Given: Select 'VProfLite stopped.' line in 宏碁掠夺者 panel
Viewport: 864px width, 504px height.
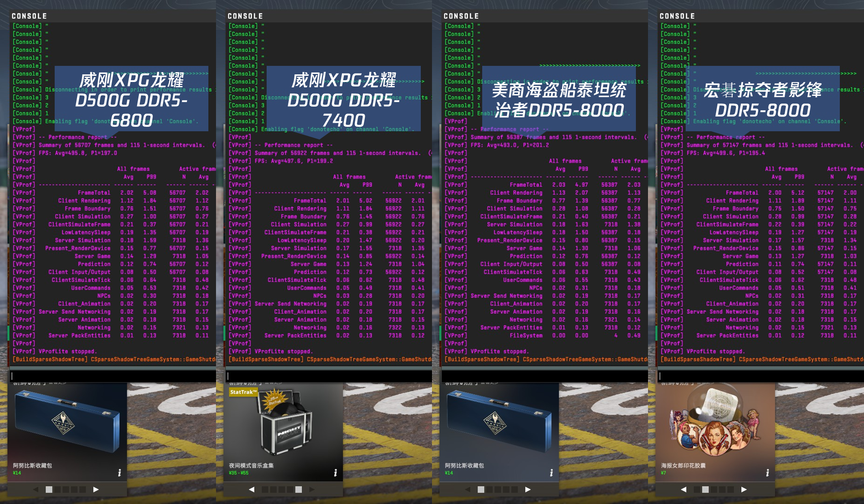Looking at the screenshot, I should pyautogui.click(x=716, y=351).
